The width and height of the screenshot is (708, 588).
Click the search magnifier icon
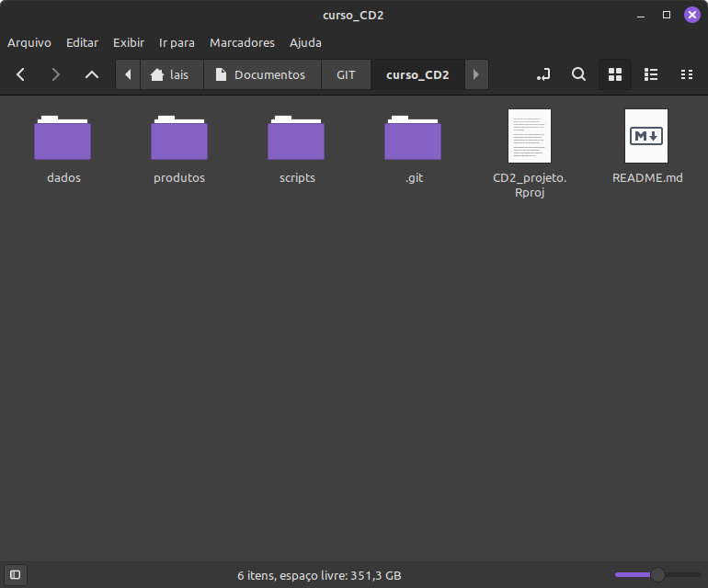coord(578,74)
